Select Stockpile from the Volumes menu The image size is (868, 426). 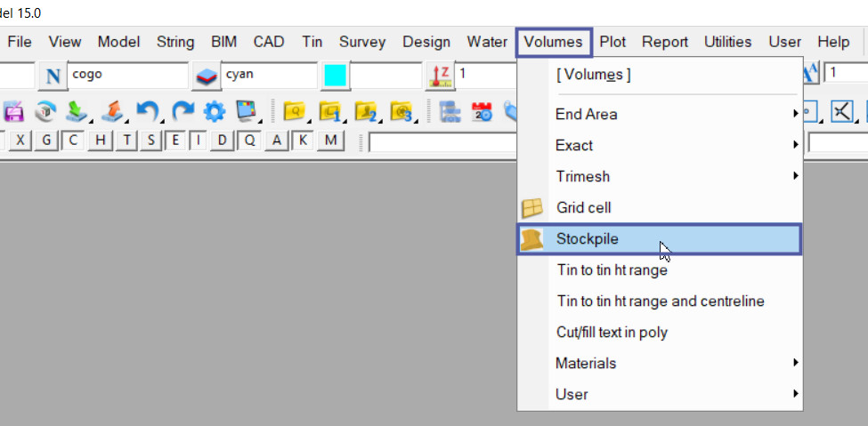(660, 239)
